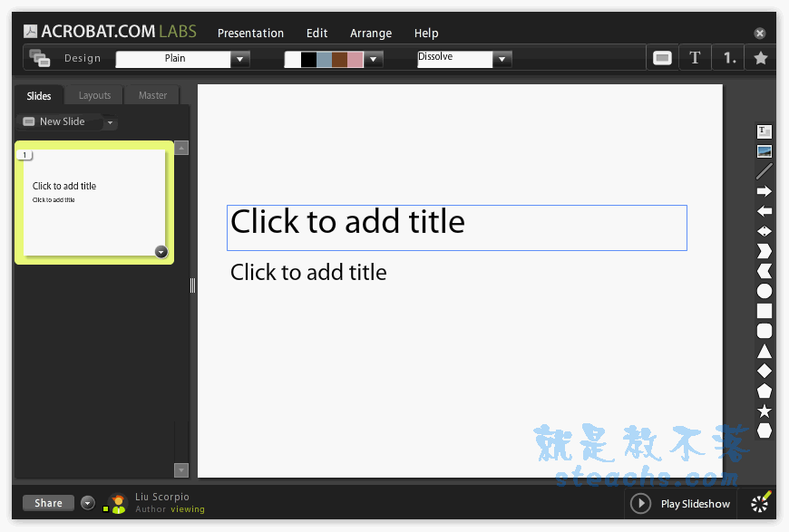This screenshot has width=789, height=532.
Task: Open the Help menu
Action: (426, 34)
